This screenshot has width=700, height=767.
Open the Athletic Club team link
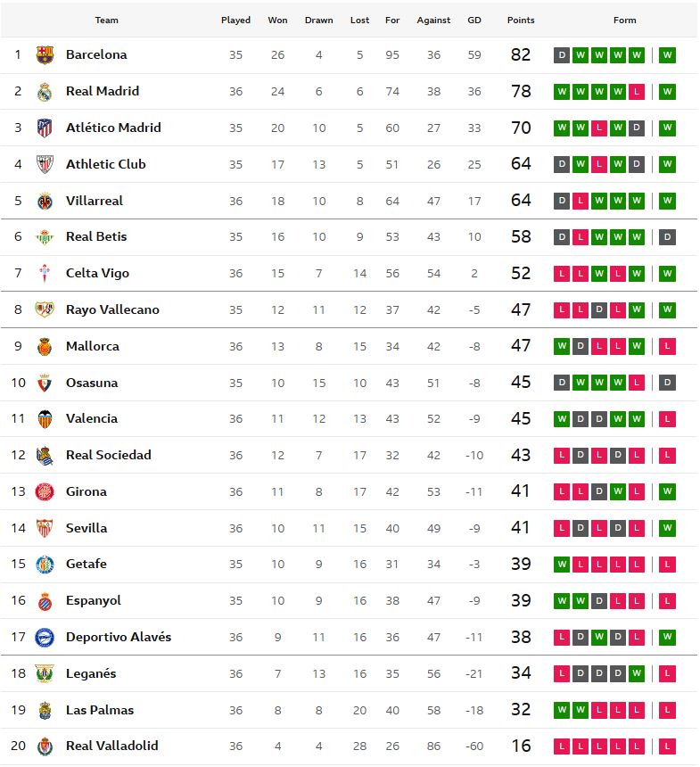coord(105,164)
